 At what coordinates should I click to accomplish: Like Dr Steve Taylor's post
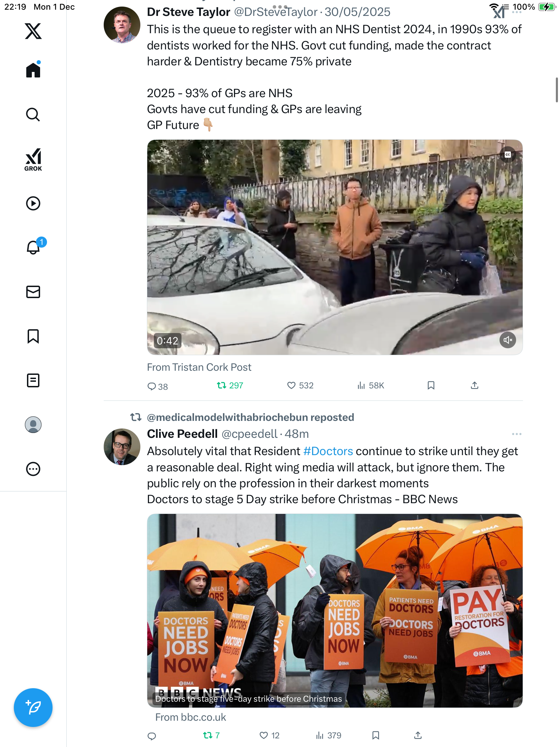pyautogui.click(x=292, y=385)
